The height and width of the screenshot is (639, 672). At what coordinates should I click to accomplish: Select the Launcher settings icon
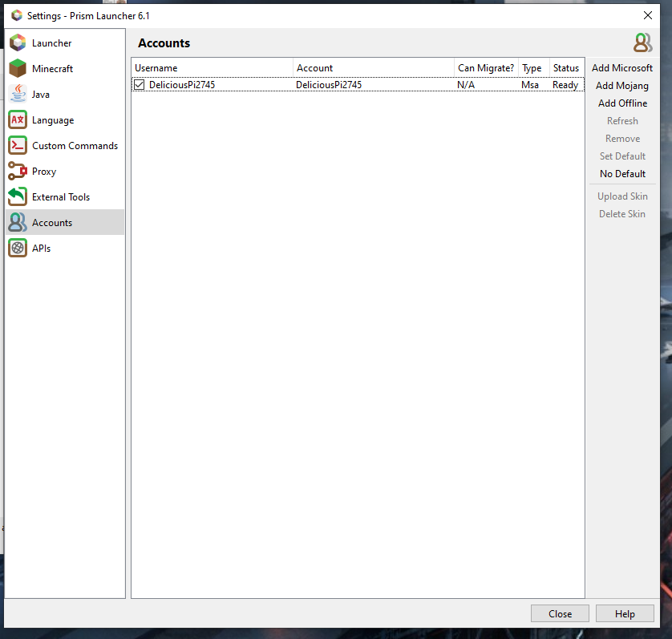tap(17, 42)
